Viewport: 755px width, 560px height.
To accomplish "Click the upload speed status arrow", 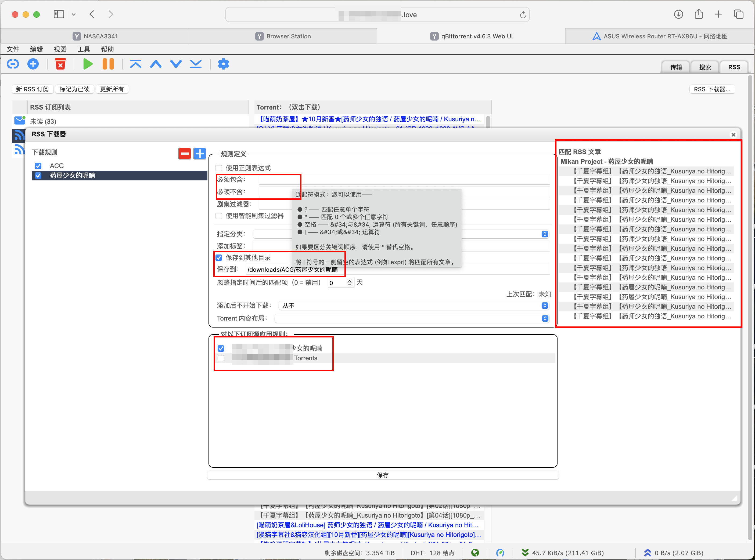I will click(648, 552).
